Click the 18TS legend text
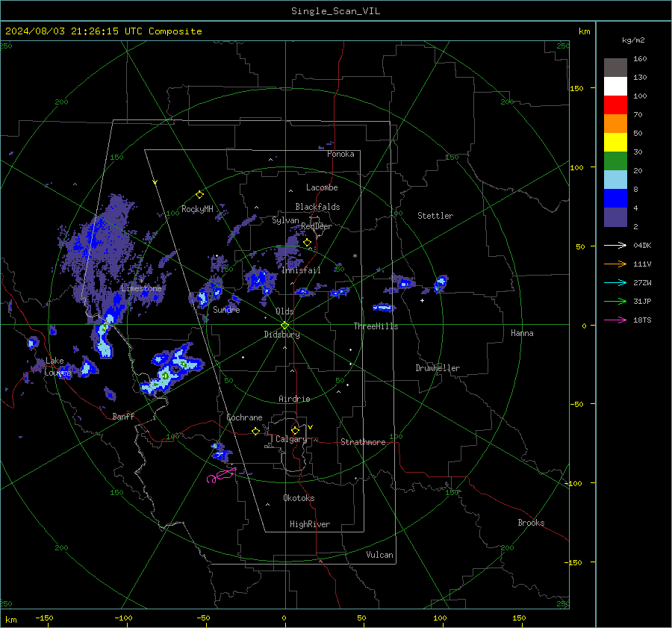The width and height of the screenshot is (672, 628). (x=642, y=320)
